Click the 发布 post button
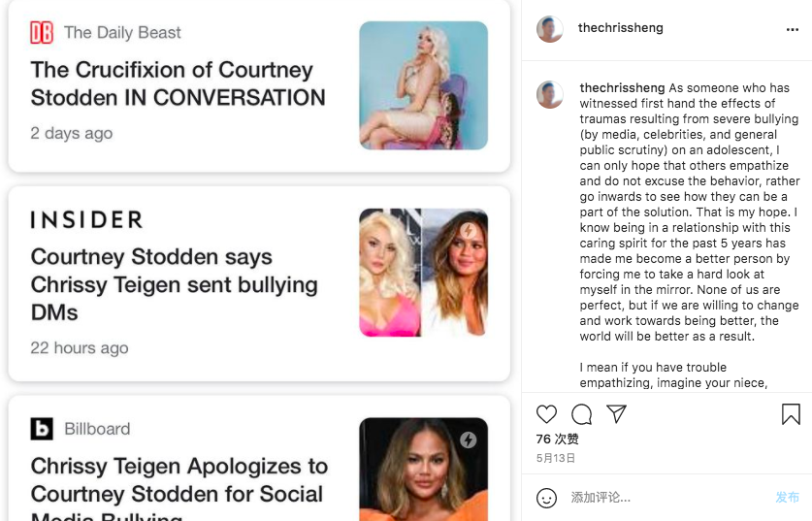The height and width of the screenshot is (521, 812). (787, 497)
